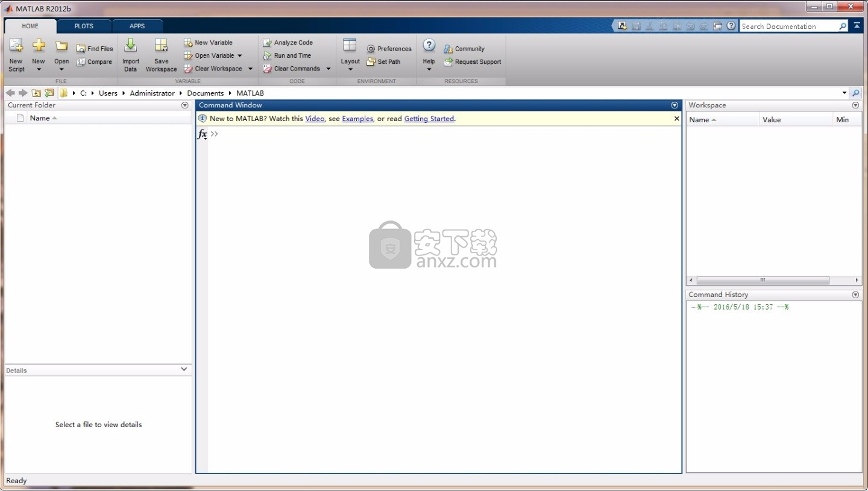Image resolution: width=868 pixels, height=491 pixels.
Task: Create a New Script
Action: (16, 54)
